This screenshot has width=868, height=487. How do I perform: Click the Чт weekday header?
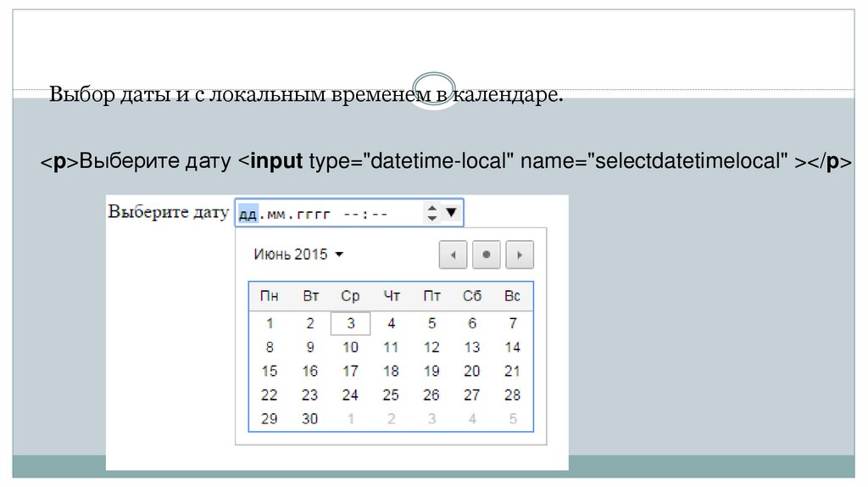pyautogui.click(x=392, y=296)
